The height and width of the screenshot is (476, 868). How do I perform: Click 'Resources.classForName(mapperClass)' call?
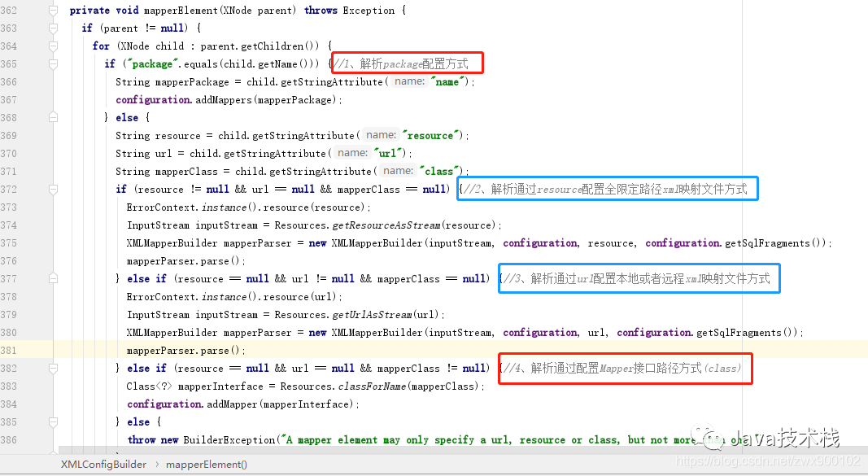point(379,386)
